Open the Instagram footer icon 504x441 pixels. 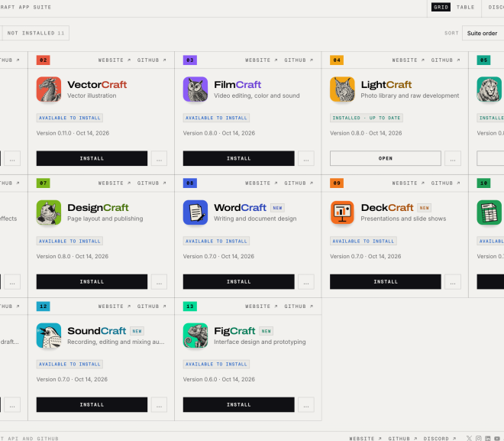coord(479,438)
